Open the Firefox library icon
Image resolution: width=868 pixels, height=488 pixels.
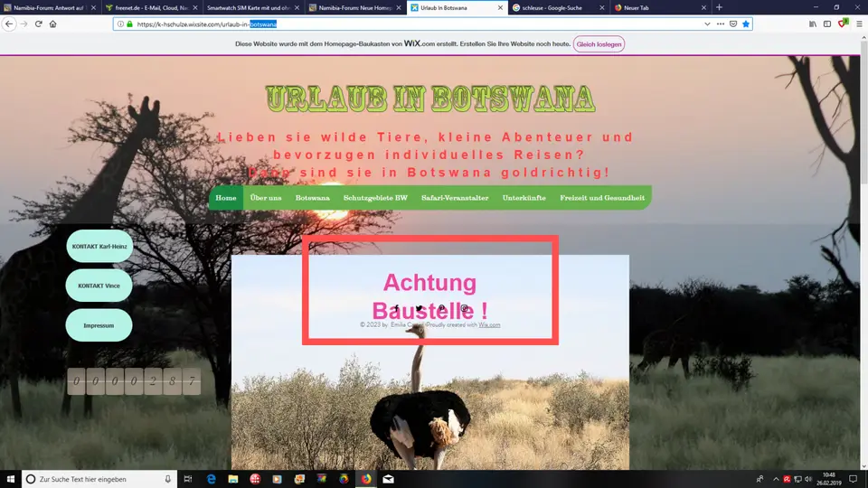(813, 23)
